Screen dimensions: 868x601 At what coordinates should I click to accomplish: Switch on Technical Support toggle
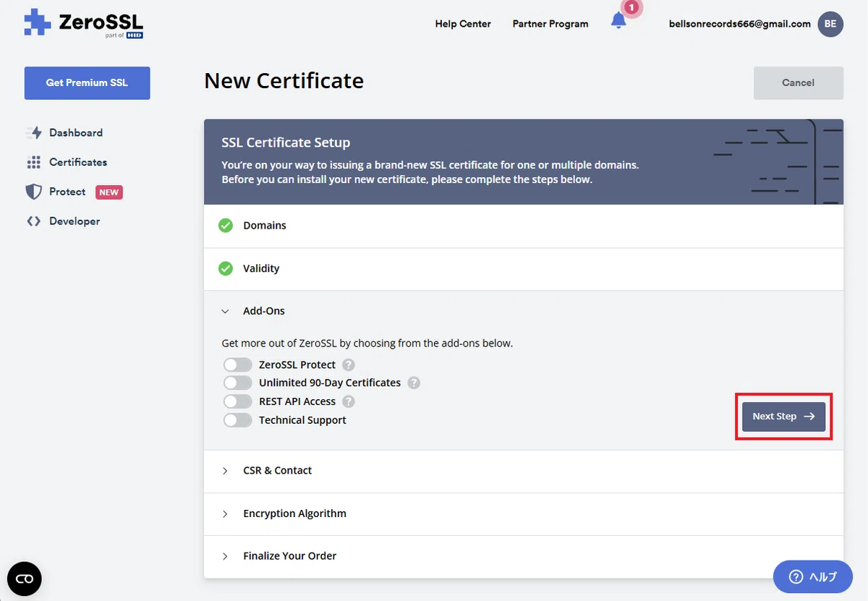click(x=238, y=420)
